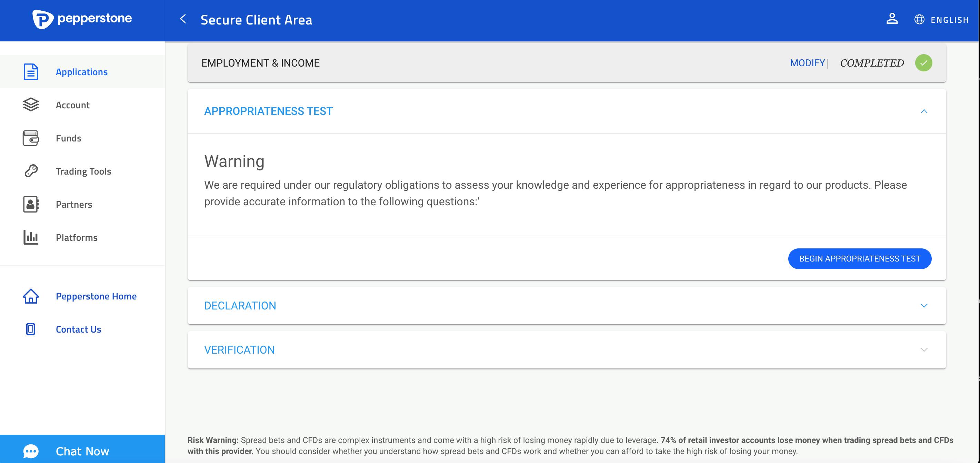Click the APPROPRIATENESS TEST heading
The height and width of the screenshot is (463, 980).
coord(268,111)
